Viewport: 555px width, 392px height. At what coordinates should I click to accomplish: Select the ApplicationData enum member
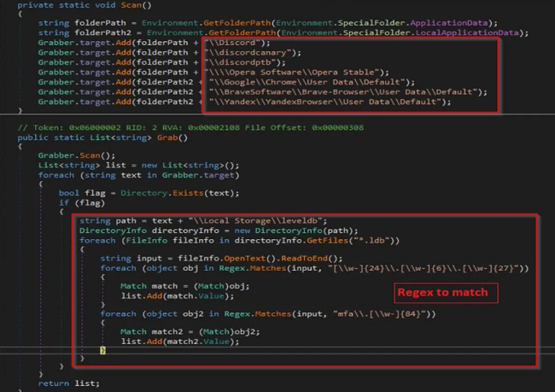pyautogui.click(x=449, y=23)
